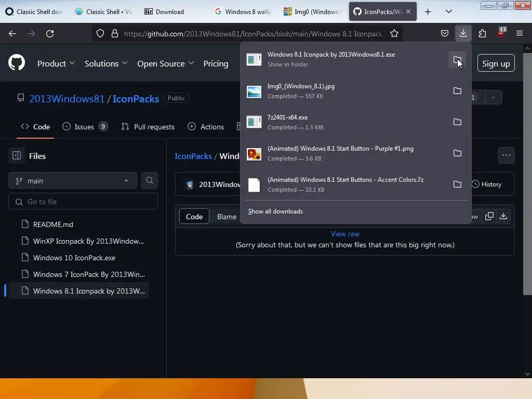Open the main branch selector dropdown
The width and height of the screenshot is (532, 399).
(x=73, y=181)
